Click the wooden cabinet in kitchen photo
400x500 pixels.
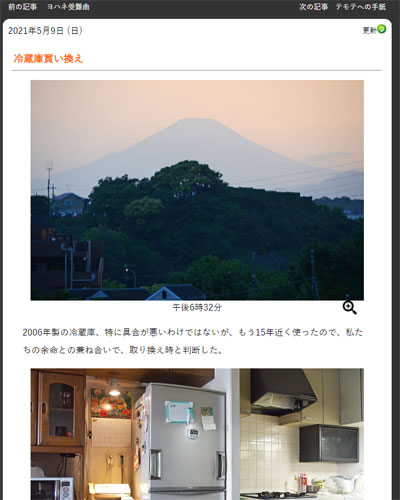click(58, 409)
